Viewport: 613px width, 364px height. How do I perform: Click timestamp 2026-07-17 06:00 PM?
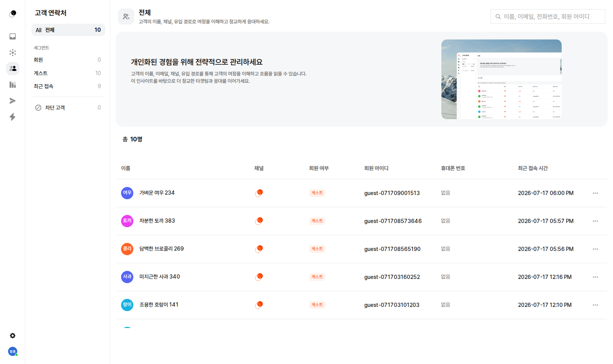(x=546, y=193)
